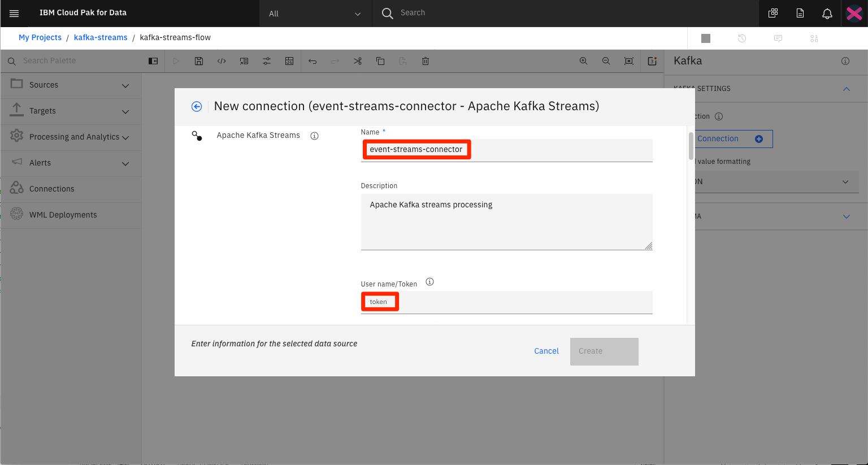Undo the last action
This screenshot has width=868, height=465.
coord(313,61)
